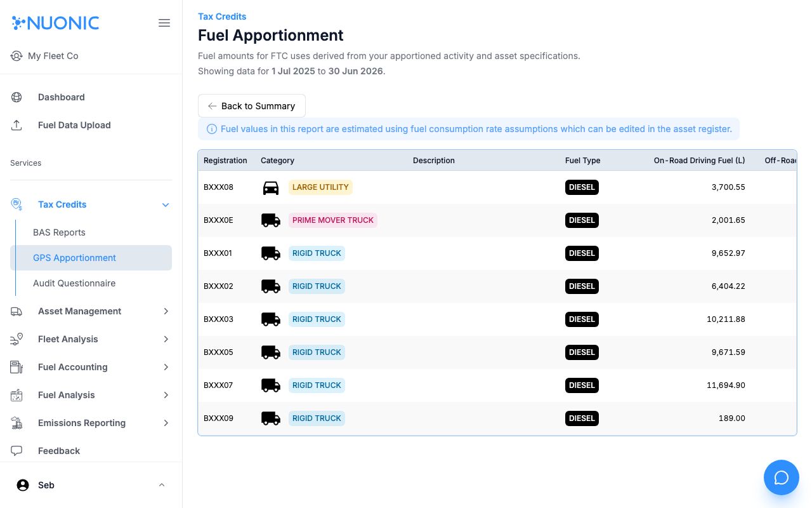
Task: Click the DIESEL badge for BXXX08
Action: pos(582,187)
